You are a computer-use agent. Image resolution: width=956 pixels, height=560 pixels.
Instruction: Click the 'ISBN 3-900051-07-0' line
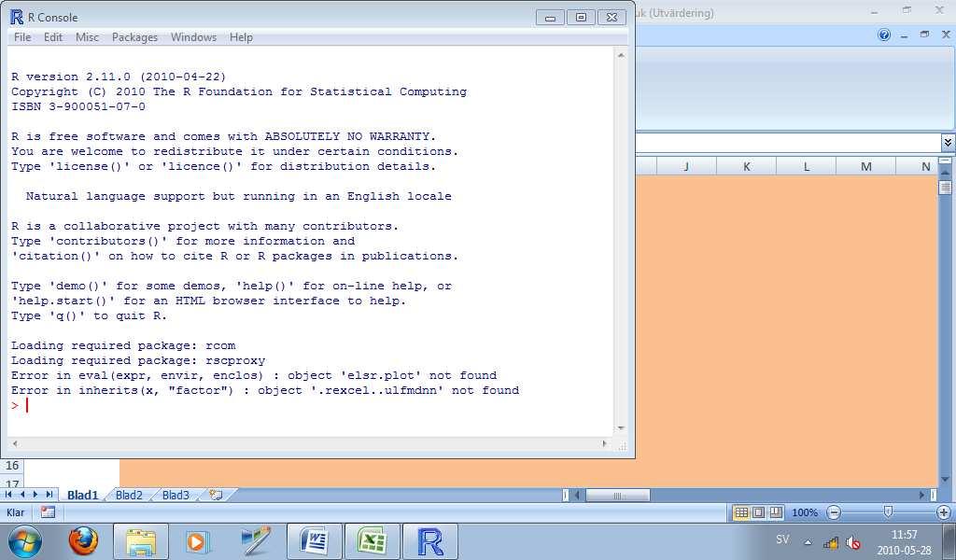point(78,106)
